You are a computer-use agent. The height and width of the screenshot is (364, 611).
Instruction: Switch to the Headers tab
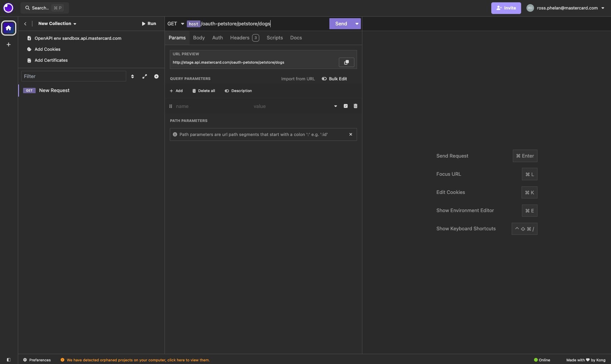pyautogui.click(x=244, y=38)
